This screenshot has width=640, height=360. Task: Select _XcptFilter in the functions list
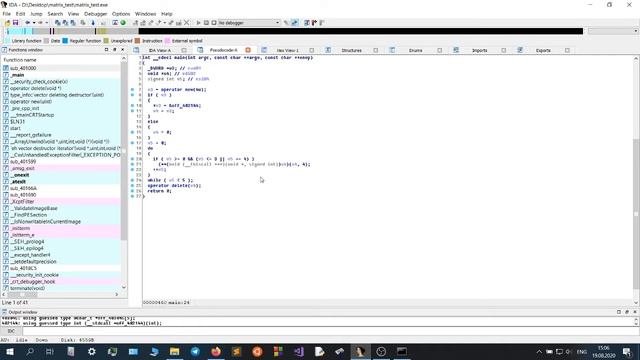pos(61,202)
